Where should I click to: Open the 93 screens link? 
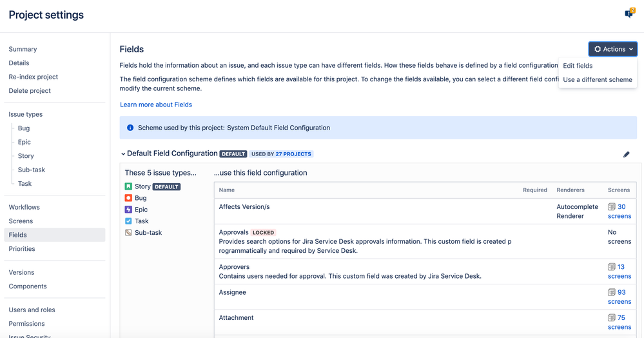pyautogui.click(x=620, y=297)
